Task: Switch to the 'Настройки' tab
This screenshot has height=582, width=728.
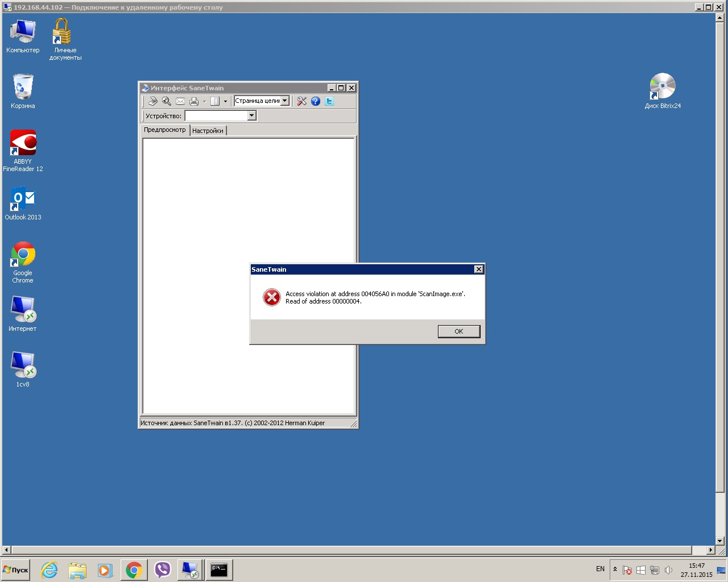Action: [208, 131]
